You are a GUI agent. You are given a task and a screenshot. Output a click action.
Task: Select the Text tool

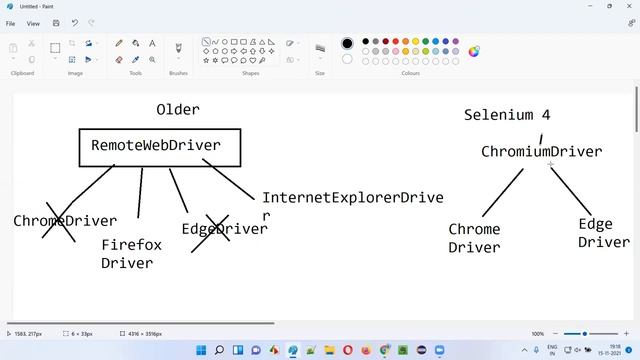(152, 43)
